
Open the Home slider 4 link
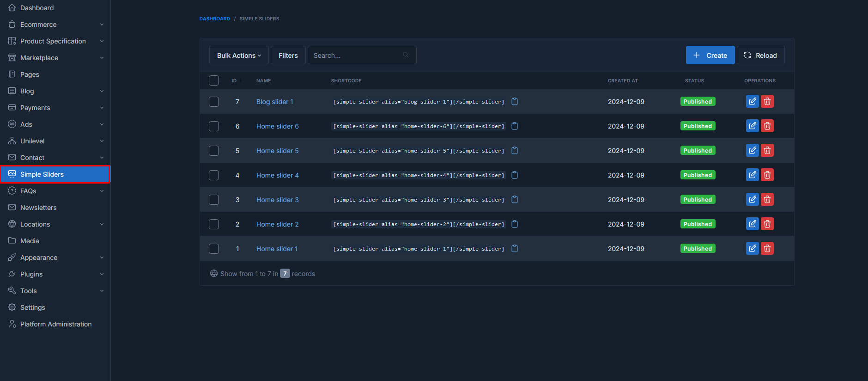pyautogui.click(x=277, y=175)
